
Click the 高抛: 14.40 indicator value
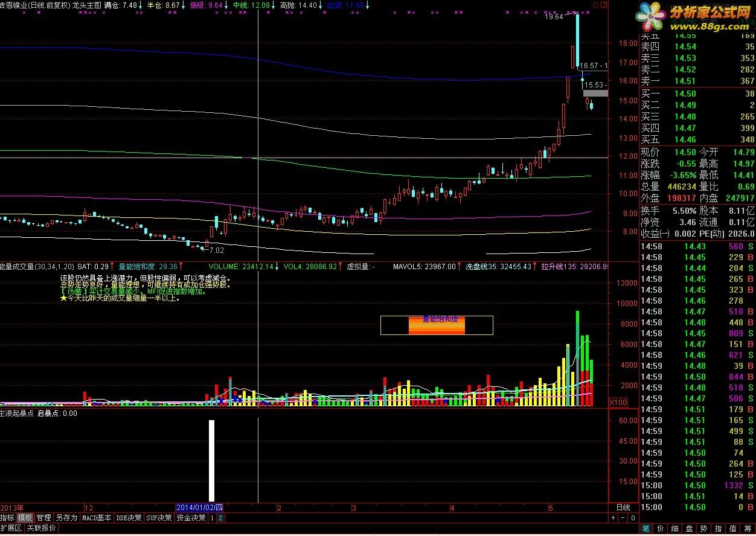[298, 5]
